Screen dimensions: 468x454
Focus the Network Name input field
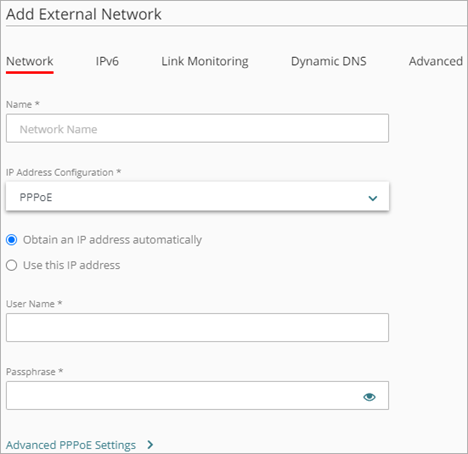tap(197, 128)
